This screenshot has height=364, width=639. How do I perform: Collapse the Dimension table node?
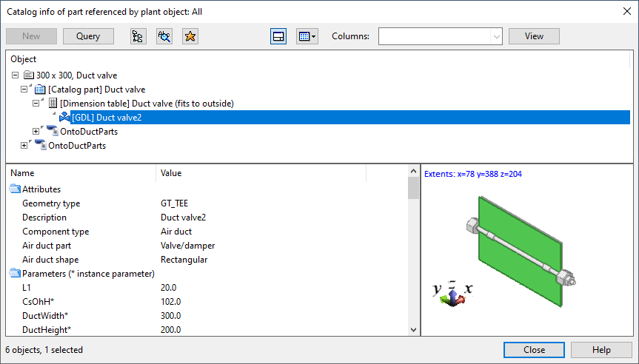pyautogui.click(x=36, y=103)
